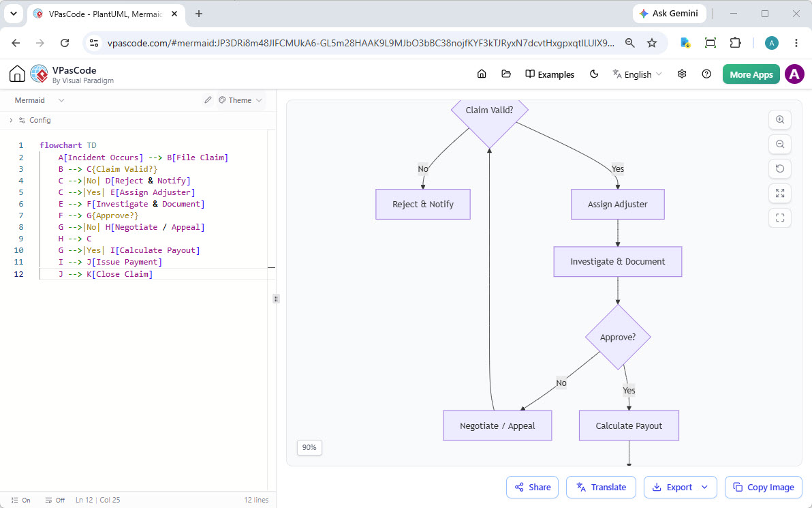Open the Chrome profile avatar
Screen dimensions: 812x508
pos(772,43)
